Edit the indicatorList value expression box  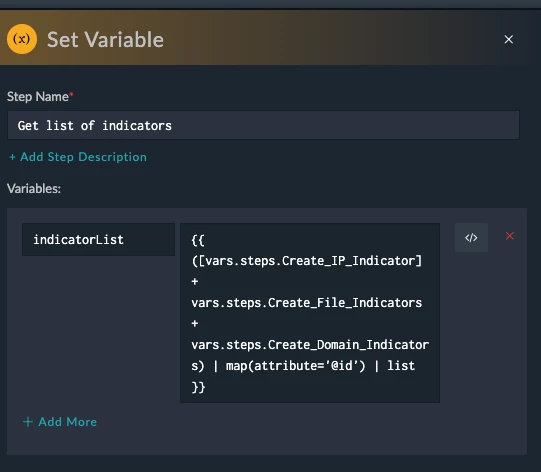[310, 313]
